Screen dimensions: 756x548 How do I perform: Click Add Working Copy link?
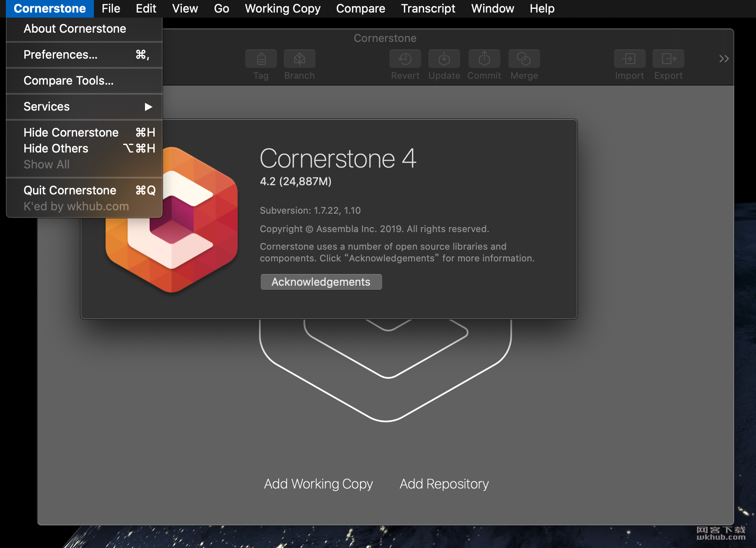click(x=318, y=484)
